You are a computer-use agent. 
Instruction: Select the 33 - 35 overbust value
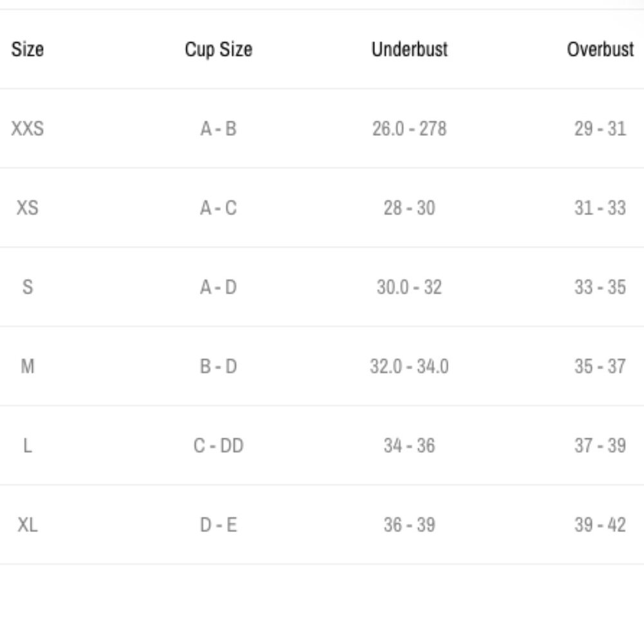(600, 287)
